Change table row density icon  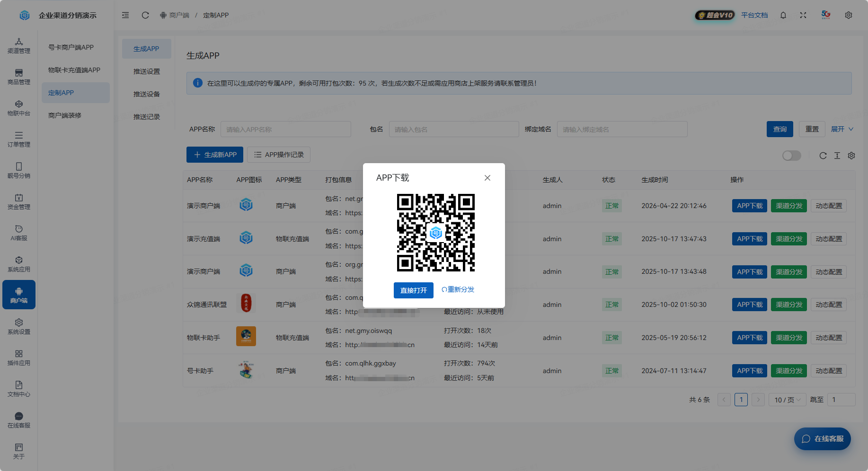837,156
